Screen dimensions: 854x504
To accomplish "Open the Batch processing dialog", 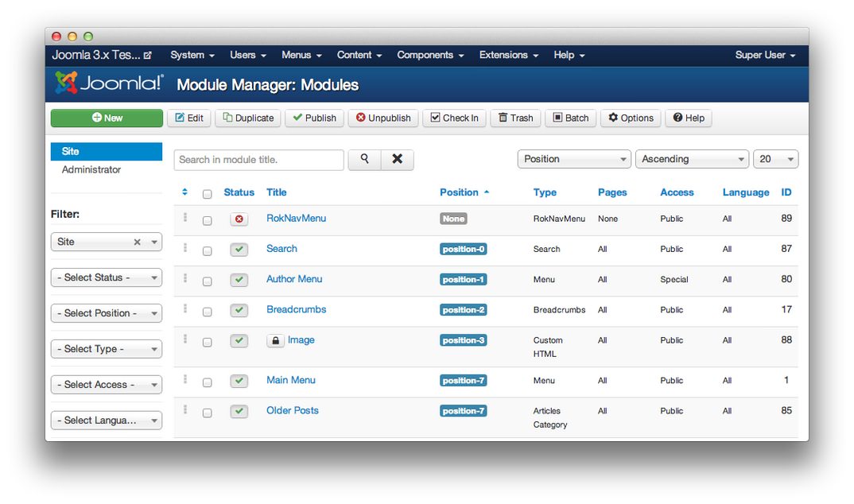I will [570, 118].
